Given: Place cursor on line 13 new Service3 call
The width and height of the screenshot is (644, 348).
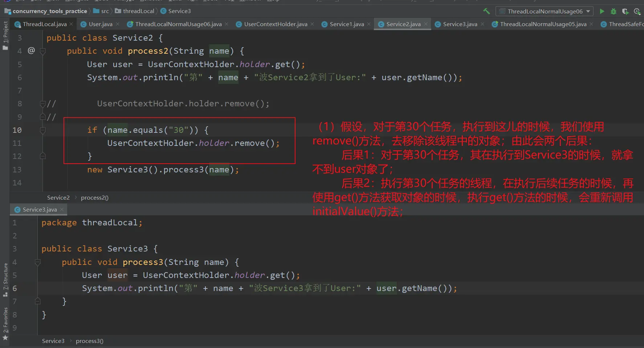Looking at the screenshot, I should click(163, 170).
